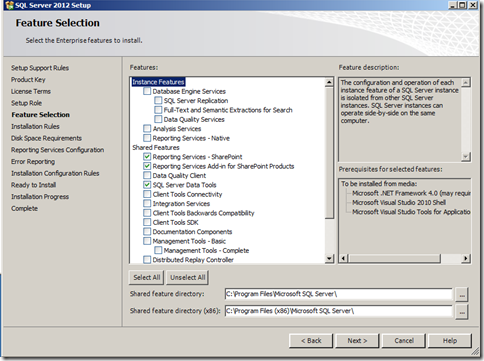Click the Features list vertical scrollbar thumb
Image resolution: width=484 pixels, height=361 pixels.
pos(329,152)
